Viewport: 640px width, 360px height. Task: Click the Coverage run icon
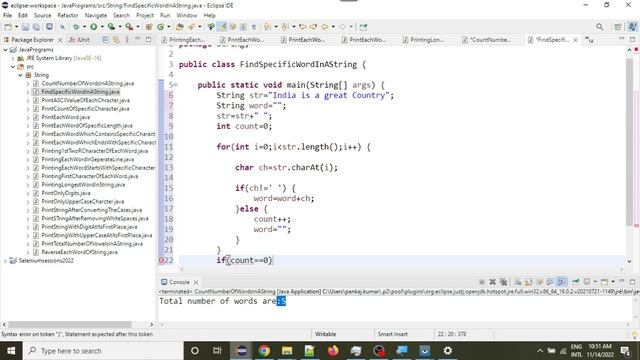click(x=111, y=27)
